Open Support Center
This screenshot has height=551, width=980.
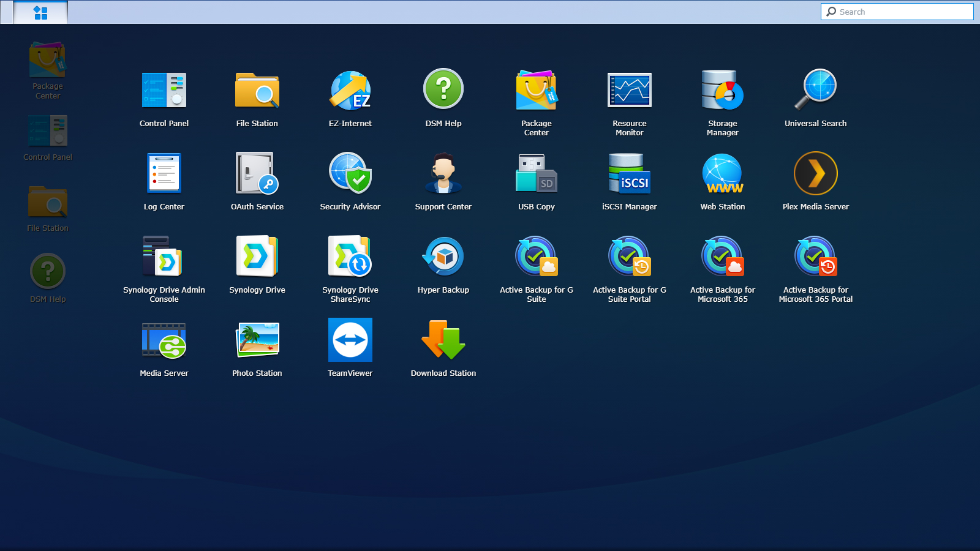point(443,182)
